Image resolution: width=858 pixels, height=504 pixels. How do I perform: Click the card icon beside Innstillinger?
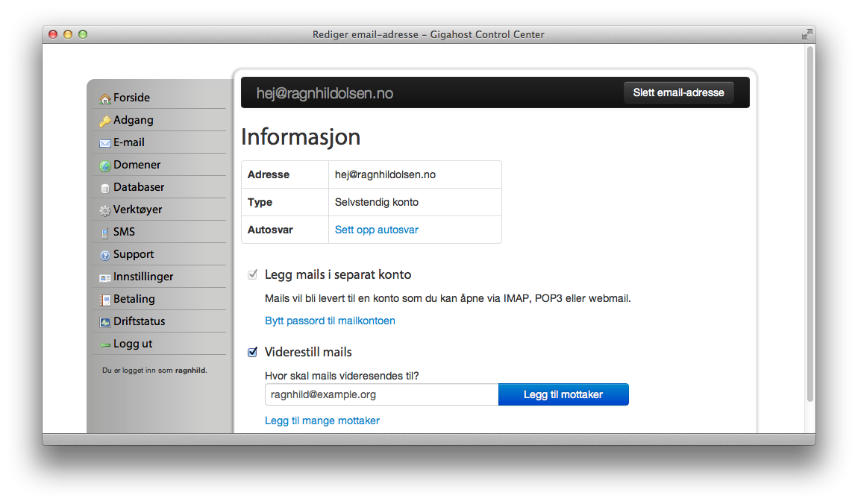pyautogui.click(x=105, y=278)
